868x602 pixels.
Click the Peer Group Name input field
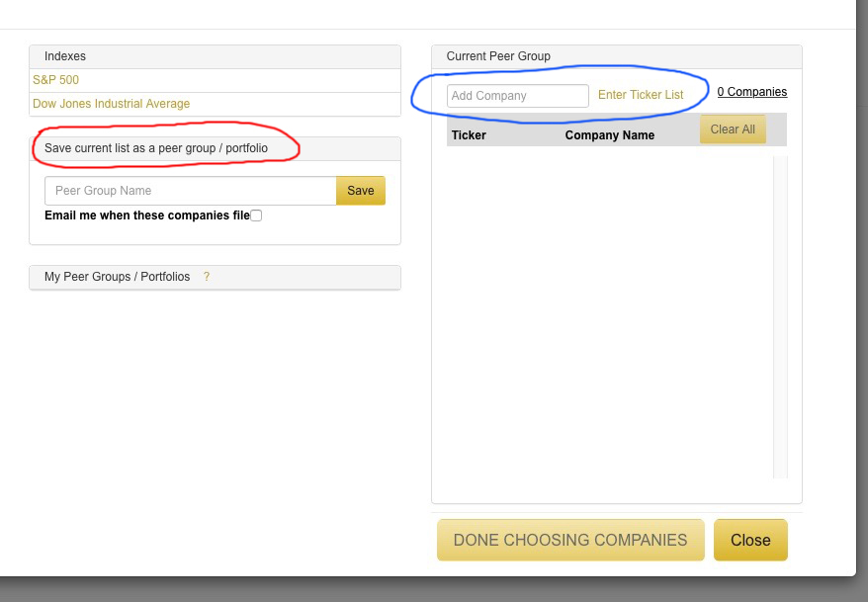point(191,191)
